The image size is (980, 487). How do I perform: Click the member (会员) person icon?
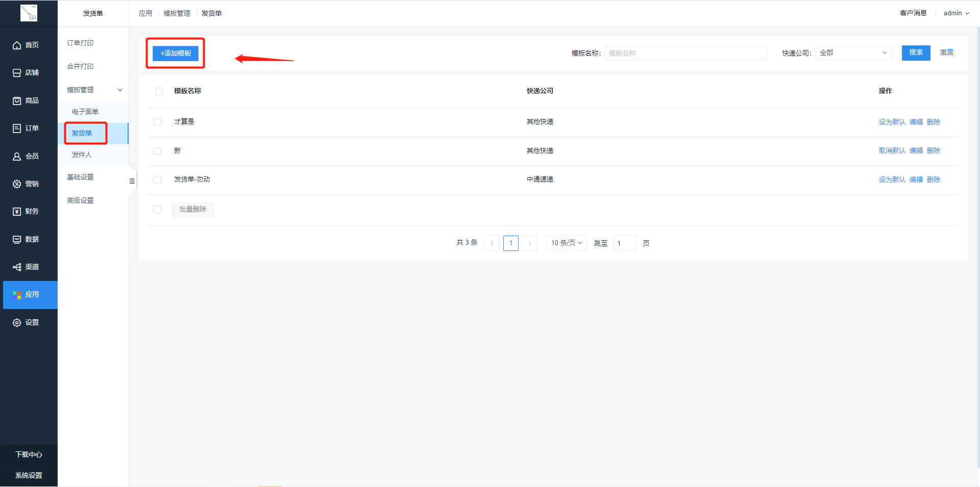pos(17,157)
